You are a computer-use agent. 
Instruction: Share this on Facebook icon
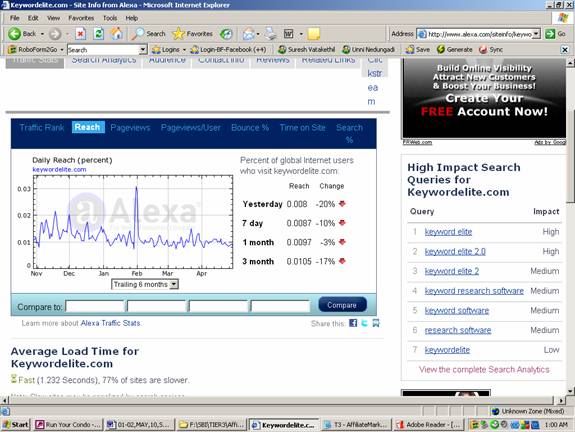point(353,323)
